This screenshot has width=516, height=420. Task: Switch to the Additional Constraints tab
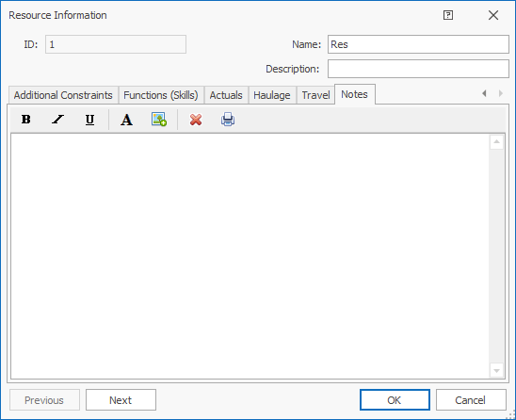(x=63, y=95)
